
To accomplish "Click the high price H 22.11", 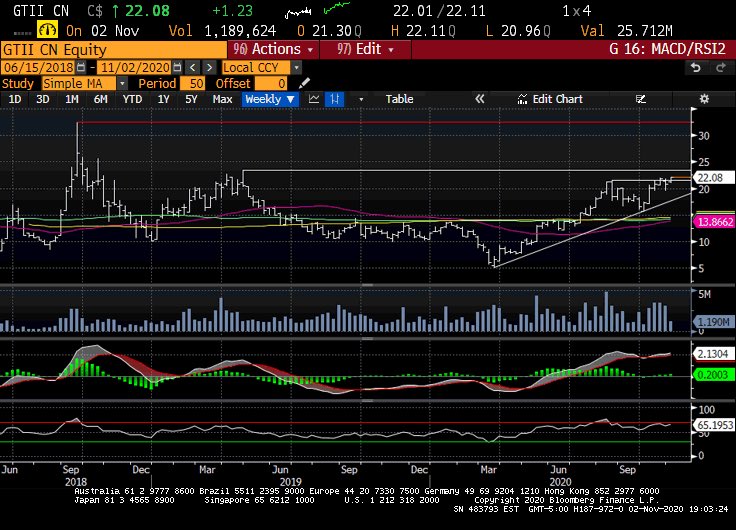I will click(x=423, y=31).
